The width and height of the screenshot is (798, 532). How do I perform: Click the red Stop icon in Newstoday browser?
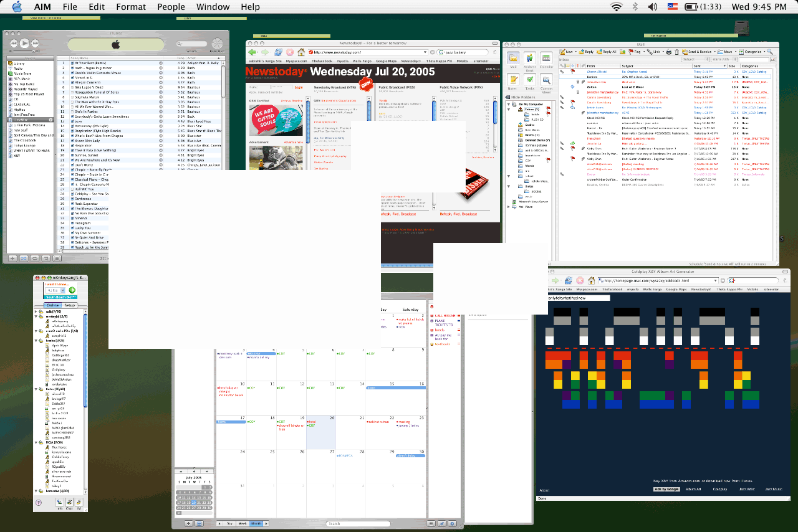[290, 52]
